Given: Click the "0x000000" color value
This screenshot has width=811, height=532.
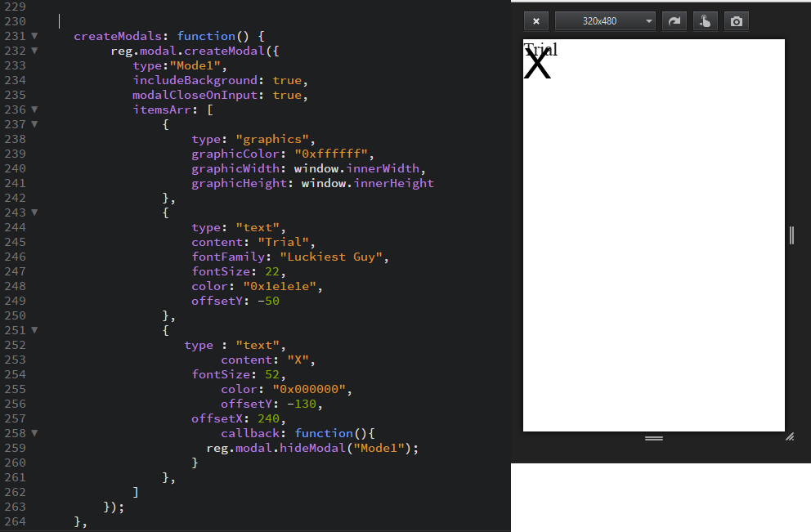Looking at the screenshot, I should tap(309, 389).
